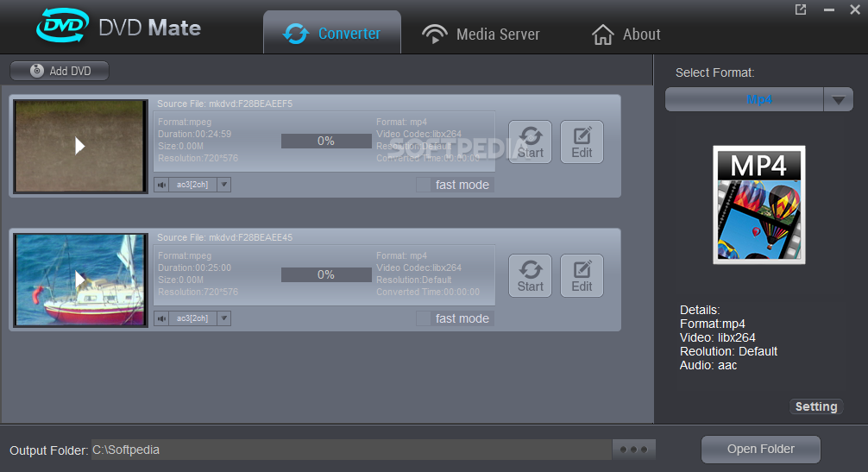Click the Open Folder button
Viewport: 868px width, 472px height.
point(761,450)
